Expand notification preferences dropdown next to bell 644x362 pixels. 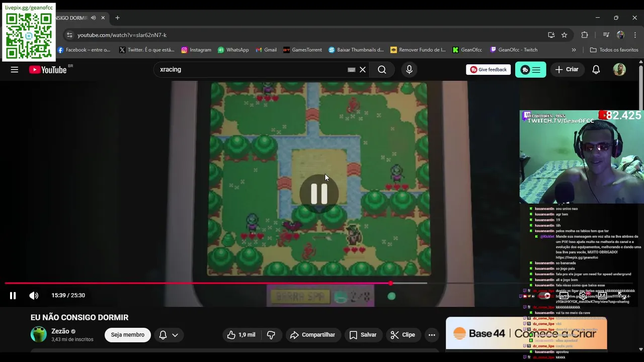175,335
